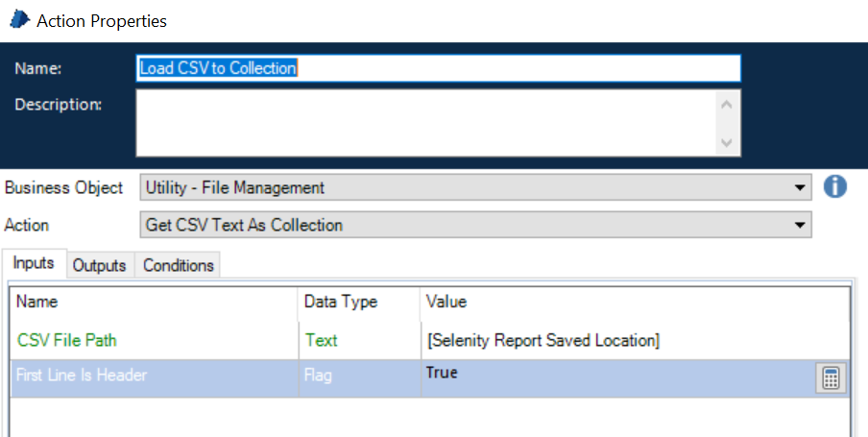Click the True value for First Line Is Header
Viewport: 868px width, 437px height.
(x=442, y=373)
